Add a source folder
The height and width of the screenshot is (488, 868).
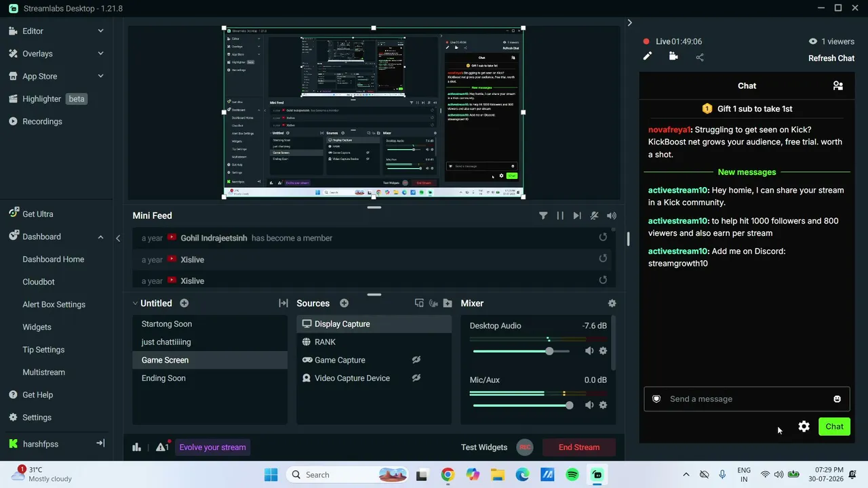click(x=448, y=303)
